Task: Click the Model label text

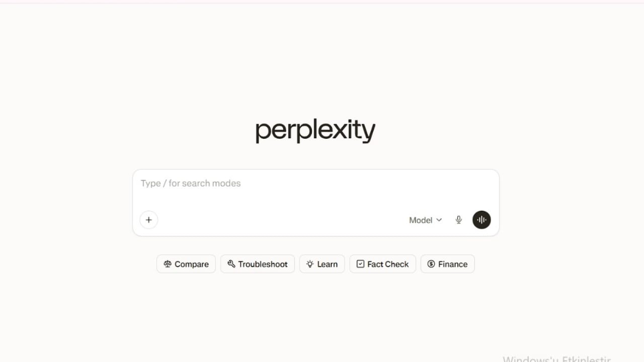Action: 421,220
